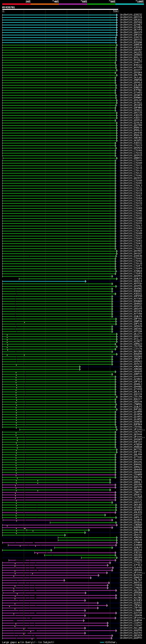Select hit label UniRef100_Q40583
This screenshot has width=146, height=644.
coord(131,251)
